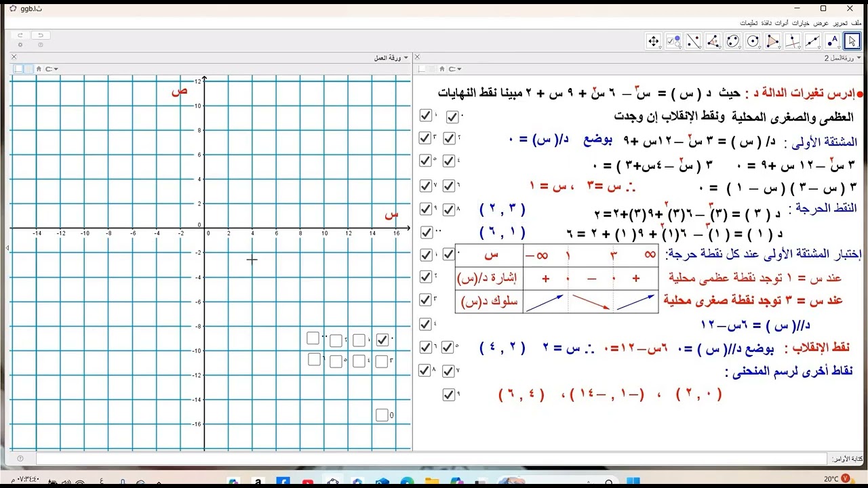Toggle checkbox of second derivative ٦س−١٢ row
868x488 pixels.
[x=426, y=324]
